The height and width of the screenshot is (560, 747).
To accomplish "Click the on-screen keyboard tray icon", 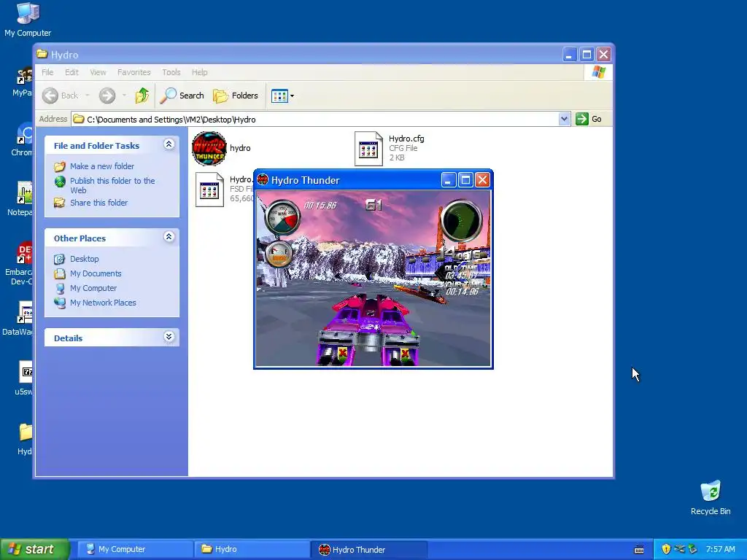I will pyautogui.click(x=639, y=550).
